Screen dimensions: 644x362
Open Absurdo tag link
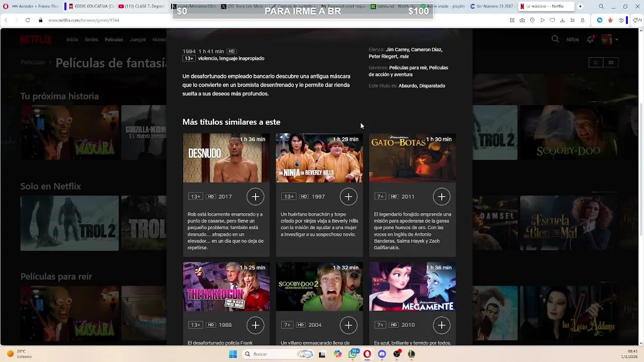pos(408,86)
